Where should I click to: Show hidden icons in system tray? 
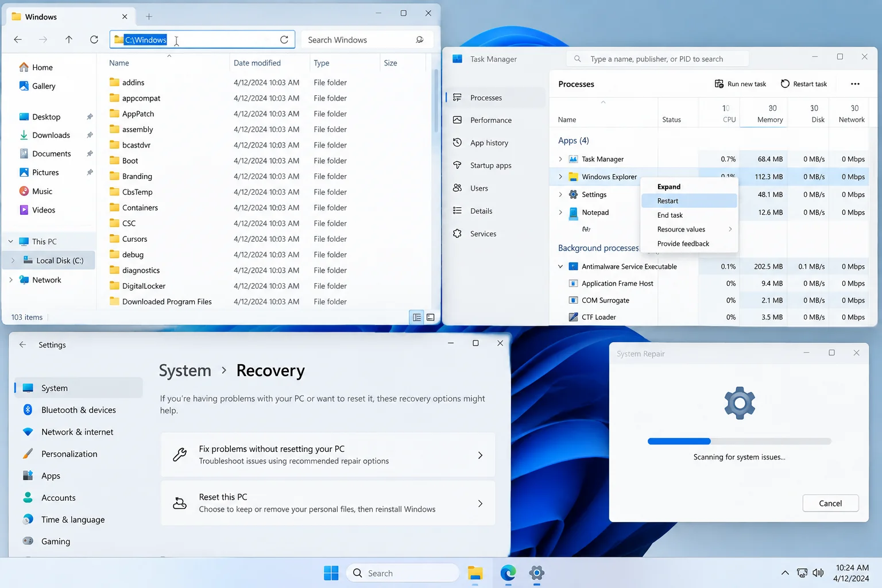tap(785, 573)
